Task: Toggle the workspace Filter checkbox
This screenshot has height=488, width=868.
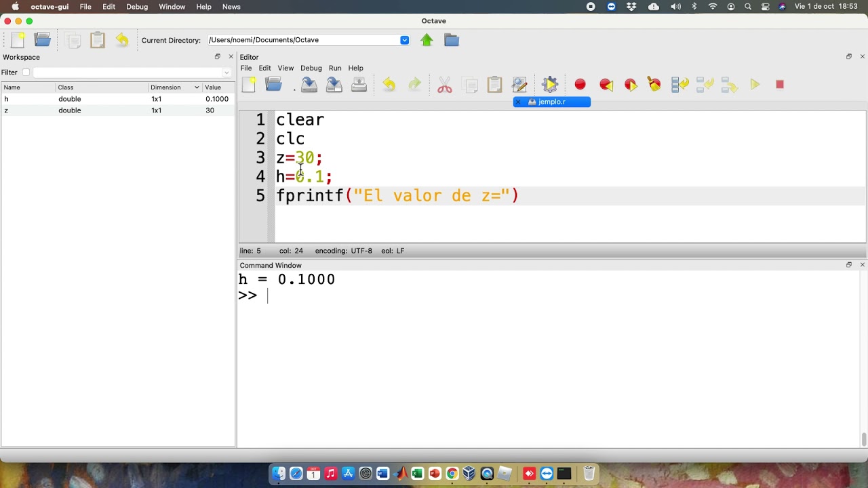Action: click(26, 72)
